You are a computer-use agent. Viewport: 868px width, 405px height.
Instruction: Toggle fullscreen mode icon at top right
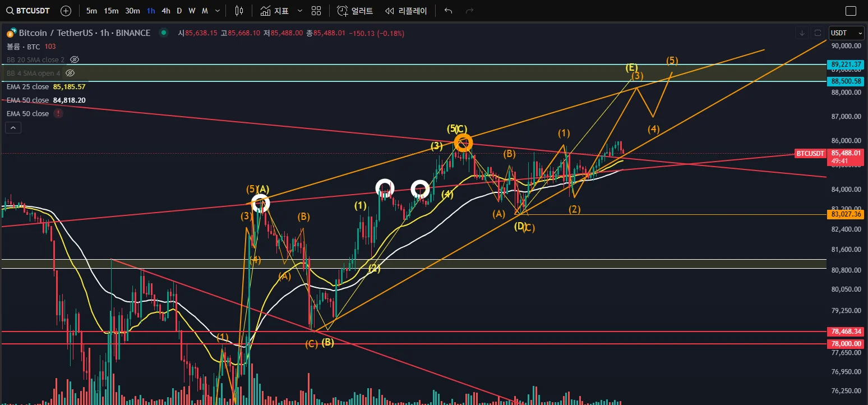pos(851,11)
